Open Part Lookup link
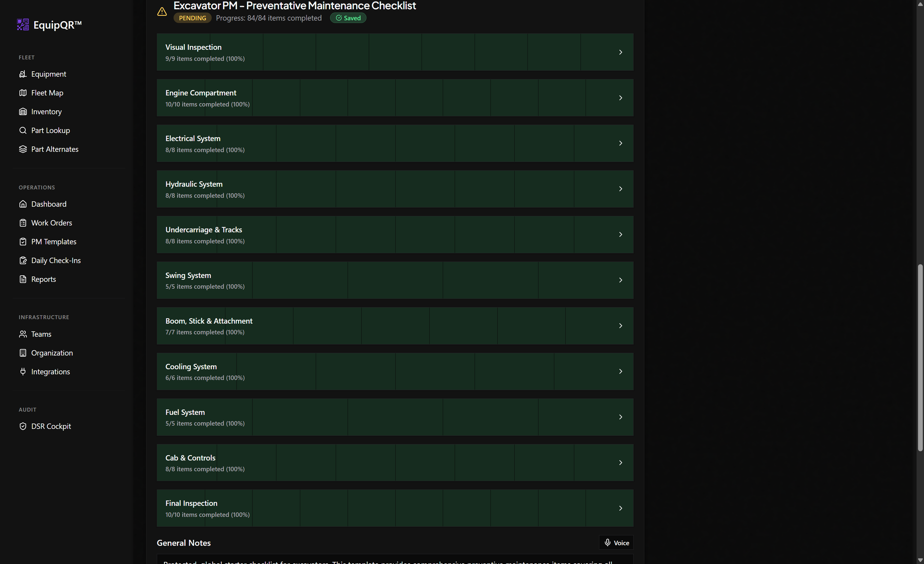Image resolution: width=924 pixels, height=564 pixels. pos(51,130)
